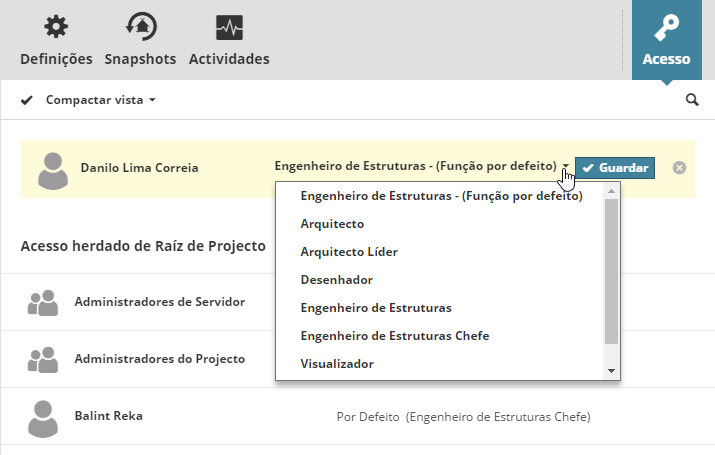Click Danilo Lima Correia's user avatar

[x=53, y=169]
